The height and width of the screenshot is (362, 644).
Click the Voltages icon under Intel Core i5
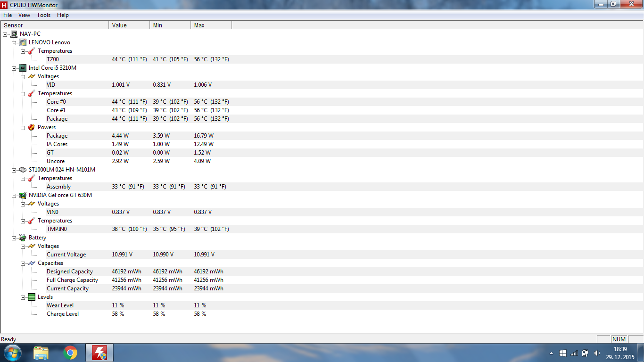[32, 76]
